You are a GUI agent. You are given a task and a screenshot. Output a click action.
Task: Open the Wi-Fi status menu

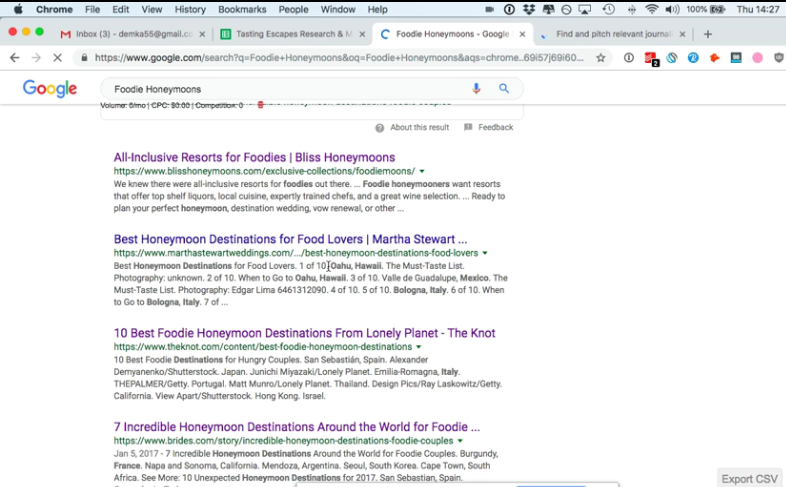coord(651,9)
